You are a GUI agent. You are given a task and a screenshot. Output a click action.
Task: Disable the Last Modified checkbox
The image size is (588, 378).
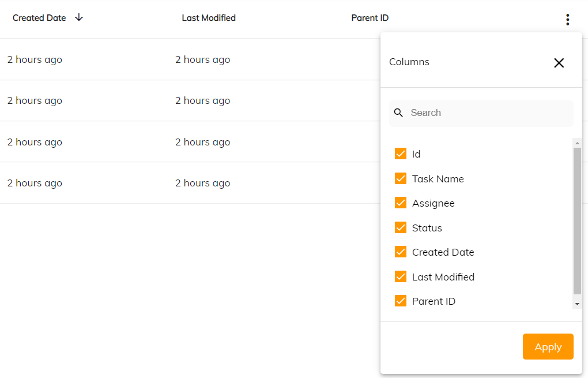point(401,276)
